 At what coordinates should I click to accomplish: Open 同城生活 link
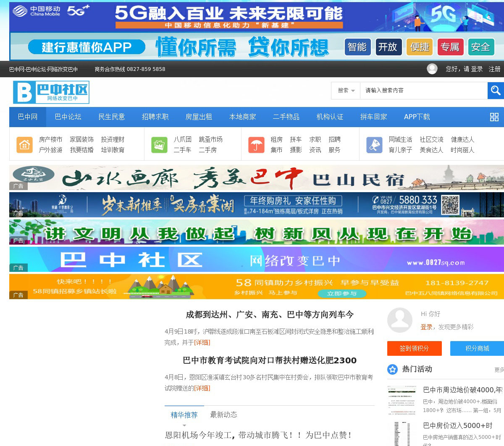coord(400,139)
